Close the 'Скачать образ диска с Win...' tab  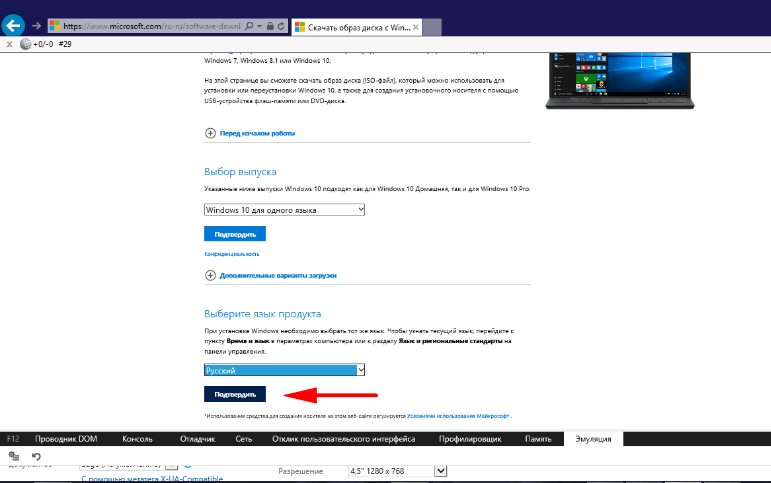click(415, 28)
